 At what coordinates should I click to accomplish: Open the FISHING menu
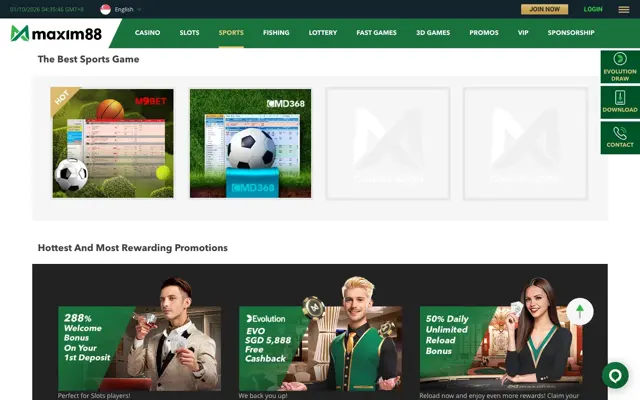click(276, 33)
